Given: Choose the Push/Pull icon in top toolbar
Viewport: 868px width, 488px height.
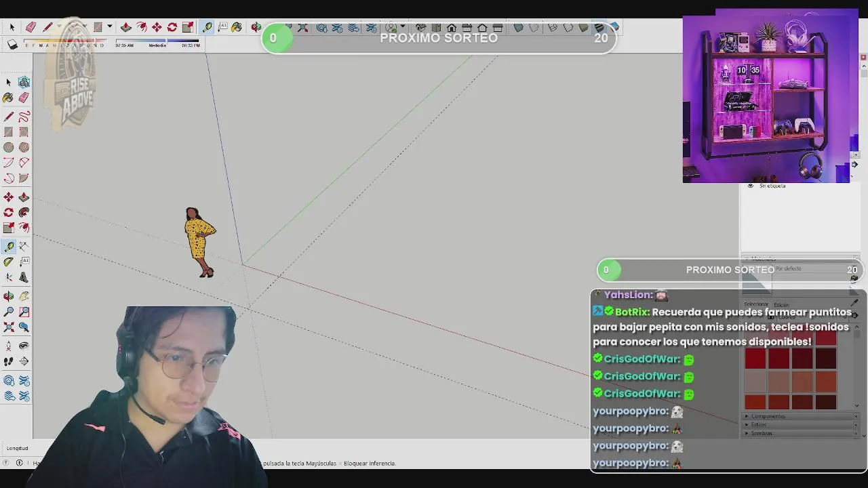Looking at the screenshot, I should coord(126,27).
